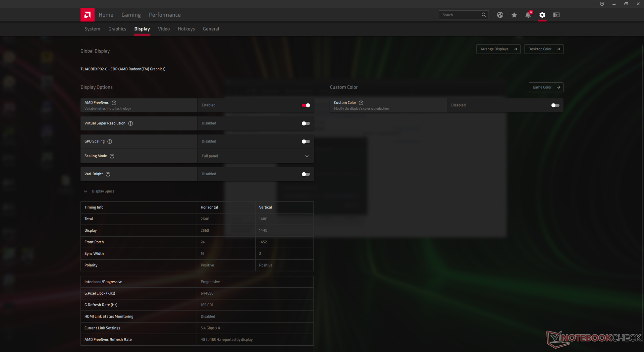644x352 pixels.
Task: Click the Vertical Polarity value Positive
Action: [x=266, y=265]
